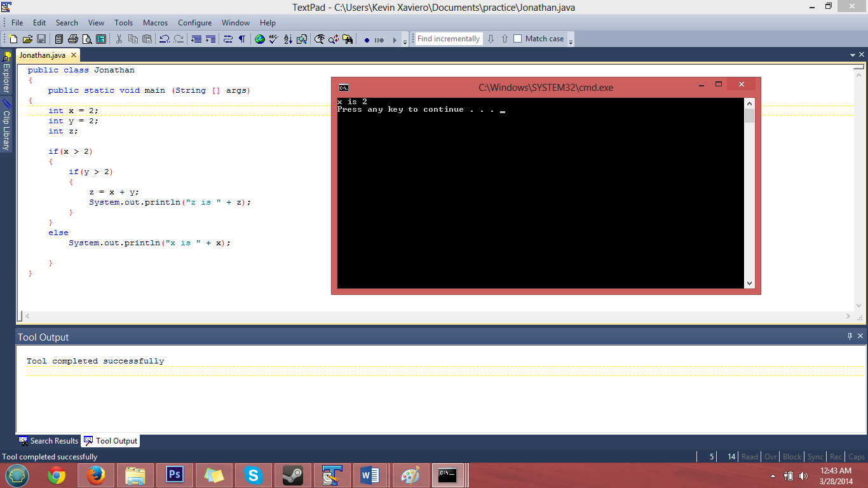This screenshot has height=488, width=868.
Task: Open the View menu
Action: point(96,22)
